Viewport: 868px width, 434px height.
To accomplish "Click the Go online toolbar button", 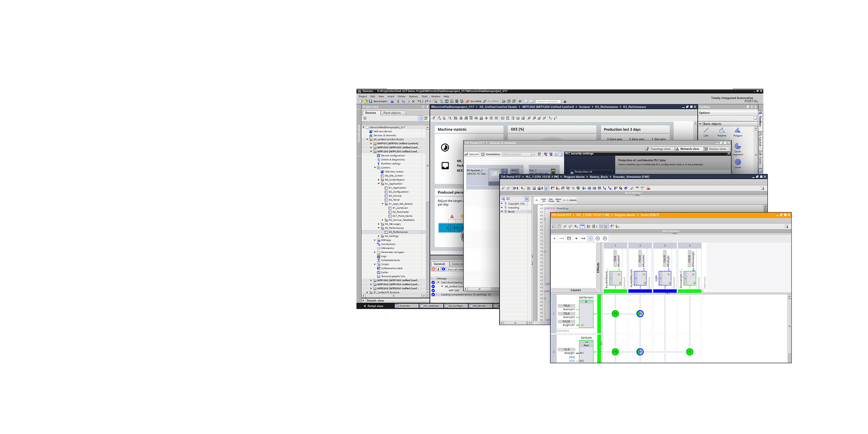I will [x=473, y=101].
